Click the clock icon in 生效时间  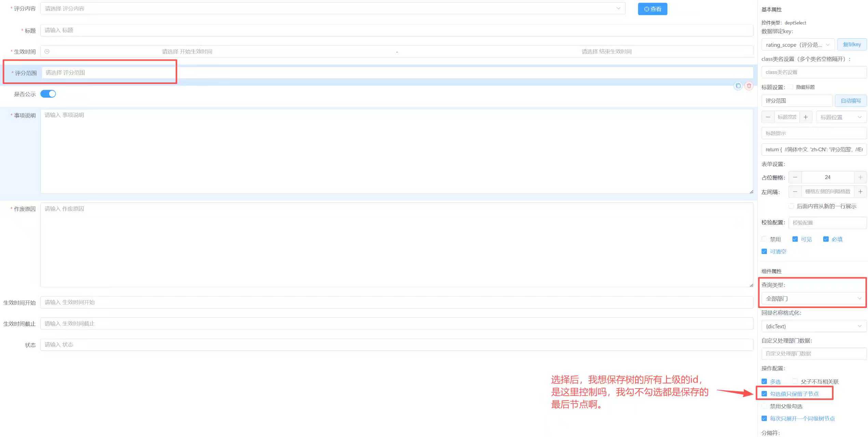coord(47,52)
